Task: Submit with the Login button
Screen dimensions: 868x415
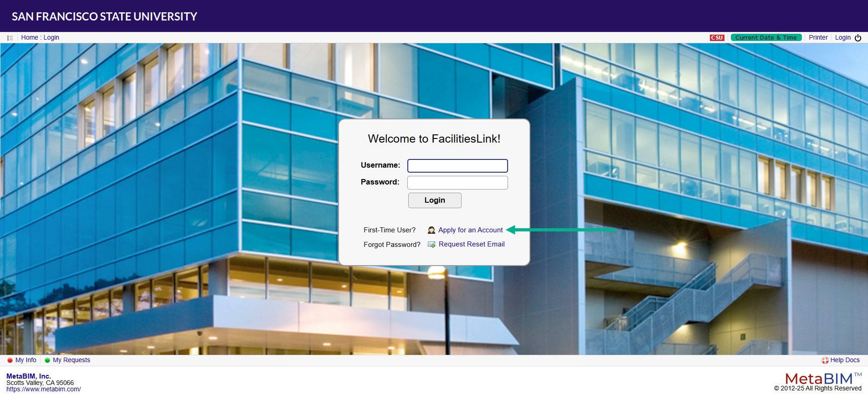Action: point(435,200)
